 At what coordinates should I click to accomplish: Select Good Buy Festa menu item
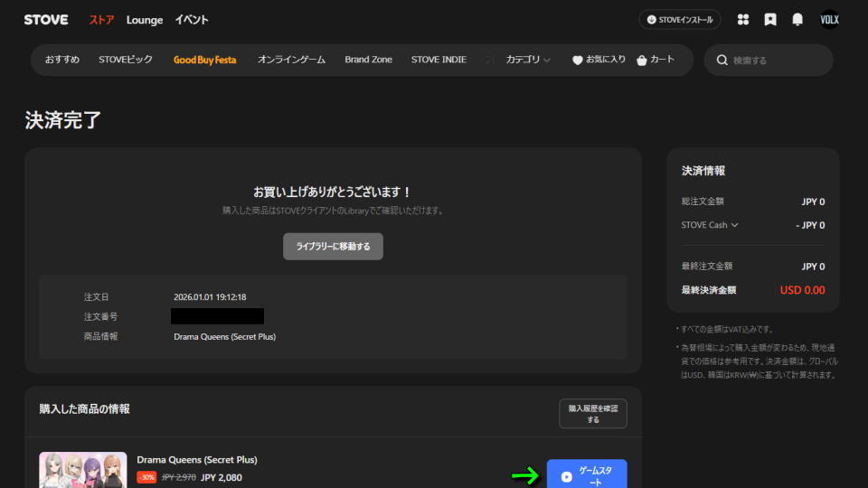tap(204, 60)
